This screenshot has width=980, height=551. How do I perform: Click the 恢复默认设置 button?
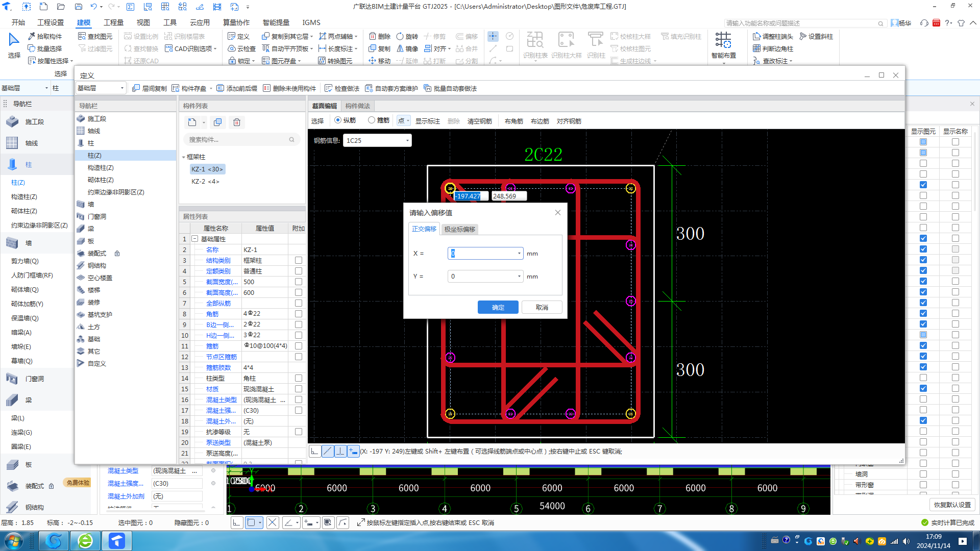[952, 505]
